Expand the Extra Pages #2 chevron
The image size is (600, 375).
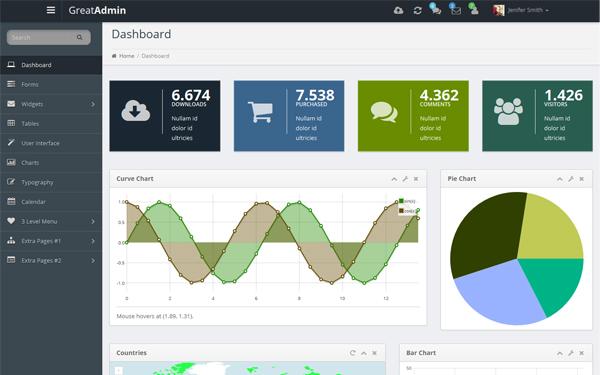click(93, 260)
